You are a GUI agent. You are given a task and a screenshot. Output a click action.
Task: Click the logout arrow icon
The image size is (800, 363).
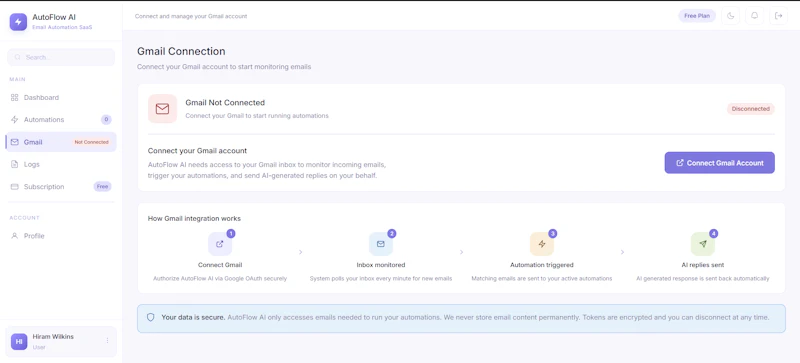(x=778, y=16)
